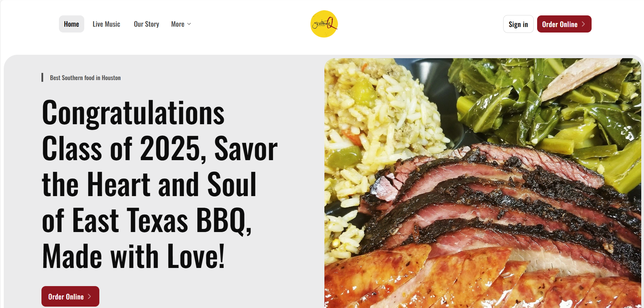644x308 pixels.
Task: Click the Made with Love headline line
Action: tap(133, 256)
